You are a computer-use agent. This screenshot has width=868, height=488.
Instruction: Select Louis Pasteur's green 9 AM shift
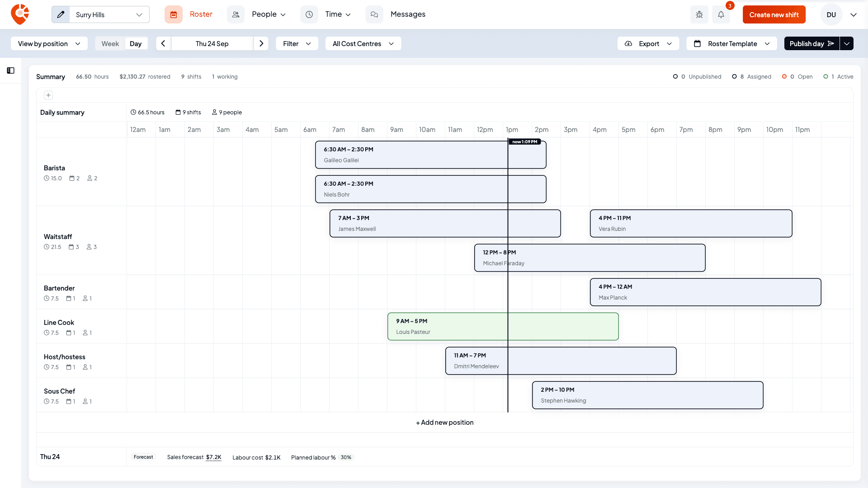click(x=503, y=326)
